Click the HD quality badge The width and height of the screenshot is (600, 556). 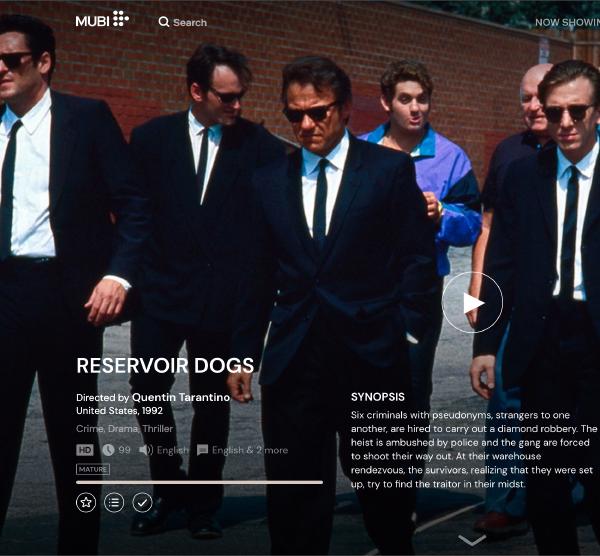click(x=85, y=450)
